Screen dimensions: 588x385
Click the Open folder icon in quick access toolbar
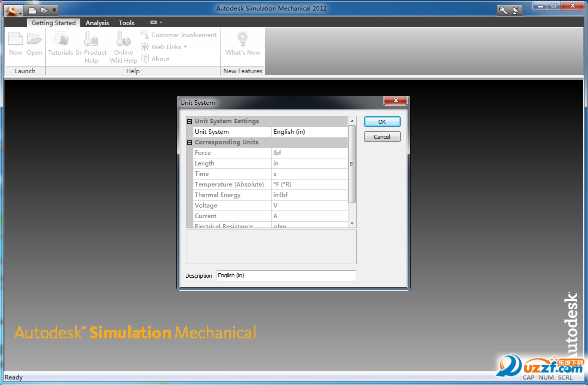pos(44,11)
